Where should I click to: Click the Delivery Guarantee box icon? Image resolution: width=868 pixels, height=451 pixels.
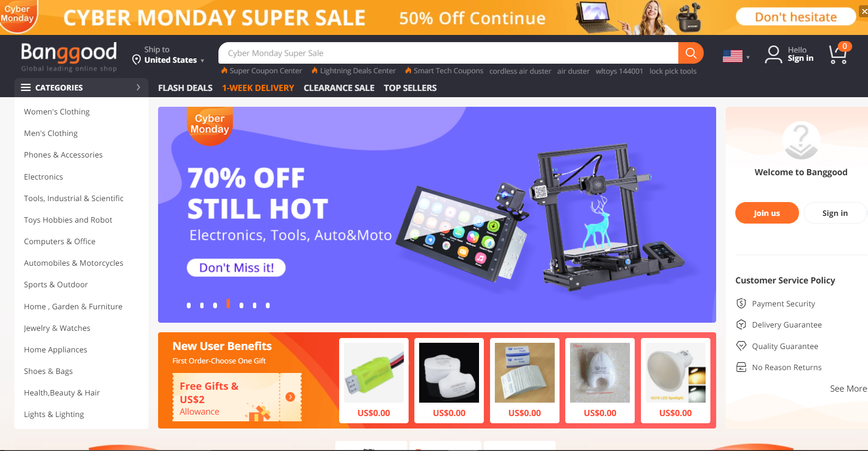pyautogui.click(x=741, y=325)
